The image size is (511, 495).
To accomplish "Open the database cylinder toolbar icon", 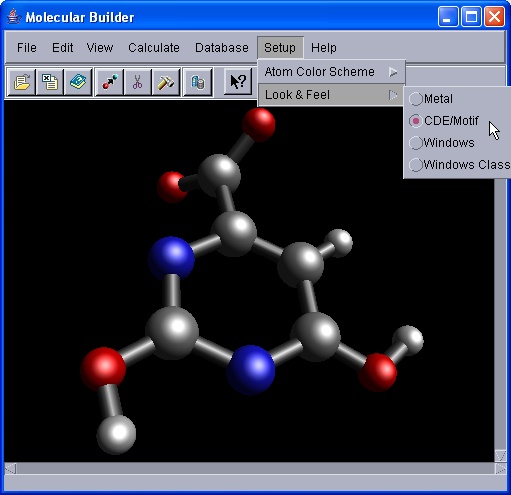I will point(198,82).
